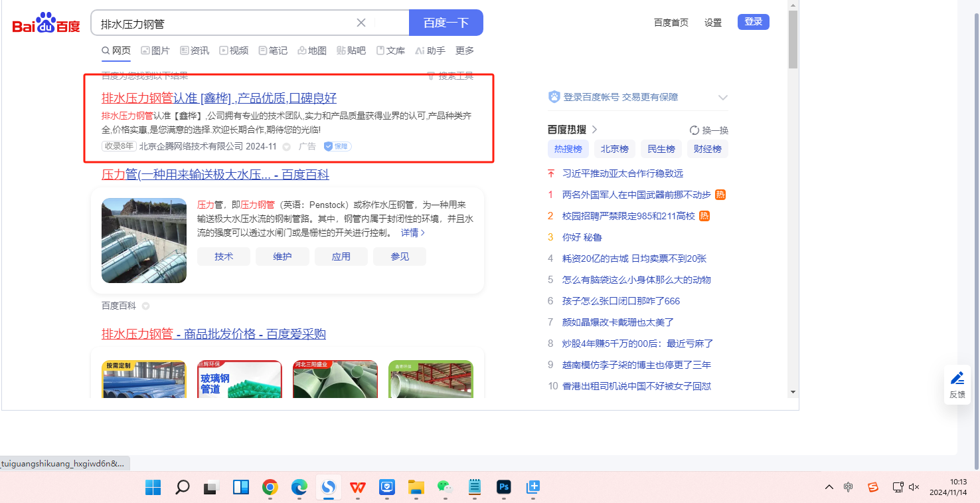Click the Baidu logo
This screenshot has height=503, width=980.
coord(46,23)
